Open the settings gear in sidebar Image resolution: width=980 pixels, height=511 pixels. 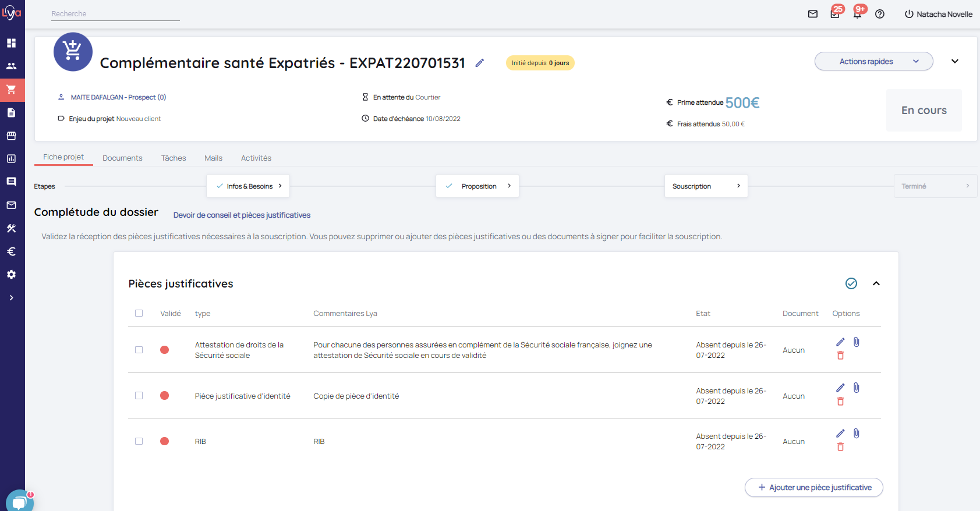pyautogui.click(x=12, y=275)
